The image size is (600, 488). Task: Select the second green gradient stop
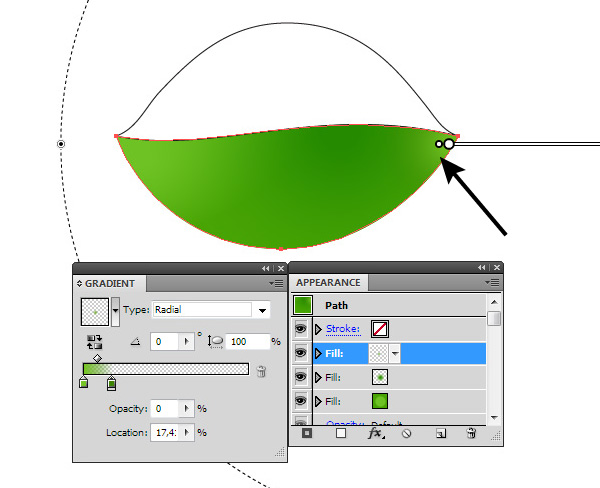coord(111,384)
